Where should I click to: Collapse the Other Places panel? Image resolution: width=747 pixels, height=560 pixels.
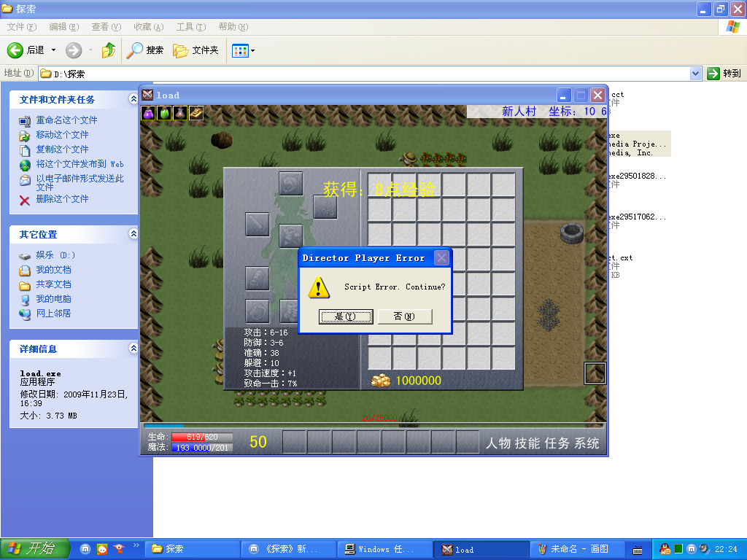133,233
